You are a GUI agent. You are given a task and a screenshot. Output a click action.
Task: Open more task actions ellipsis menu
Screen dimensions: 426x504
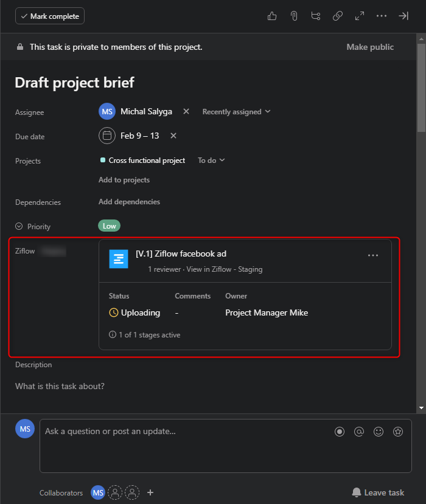coord(382,16)
